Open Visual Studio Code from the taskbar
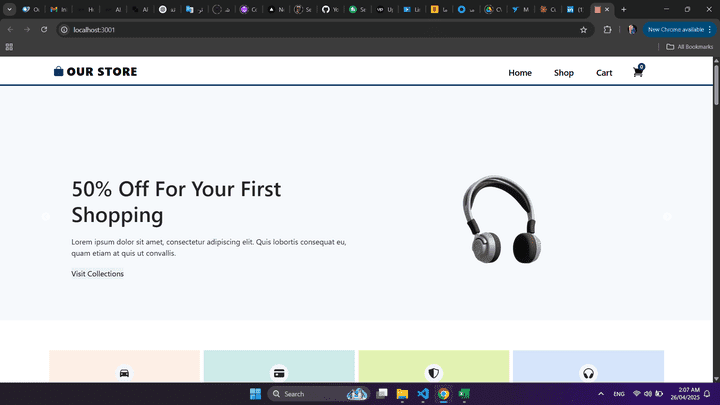This screenshot has width=720, height=405. (423, 394)
